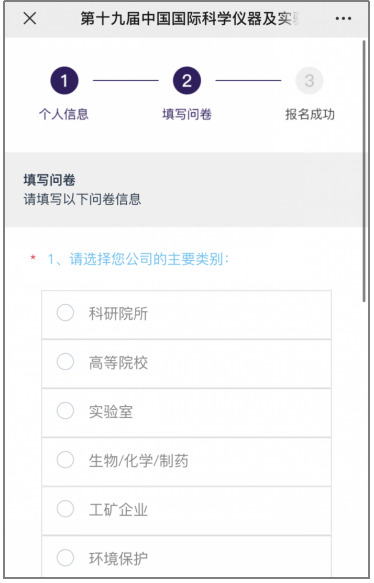Click the step 2 circle icon

[187, 80]
